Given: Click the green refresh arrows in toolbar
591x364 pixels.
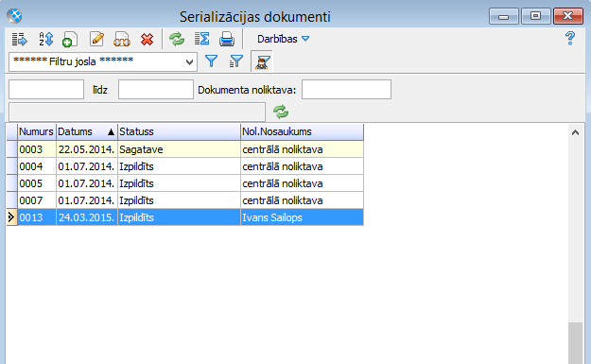Looking at the screenshot, I should [x=177, y=39].
